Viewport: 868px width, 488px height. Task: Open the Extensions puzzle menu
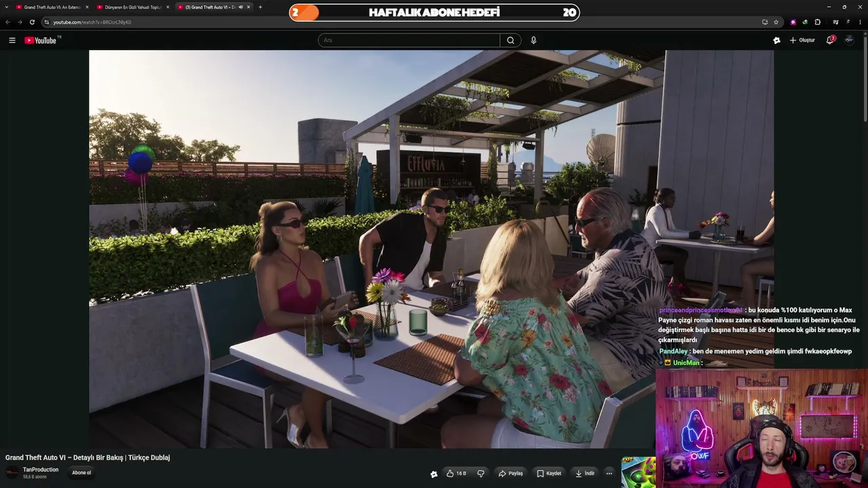pyautogui.click(x=817, y=22)
